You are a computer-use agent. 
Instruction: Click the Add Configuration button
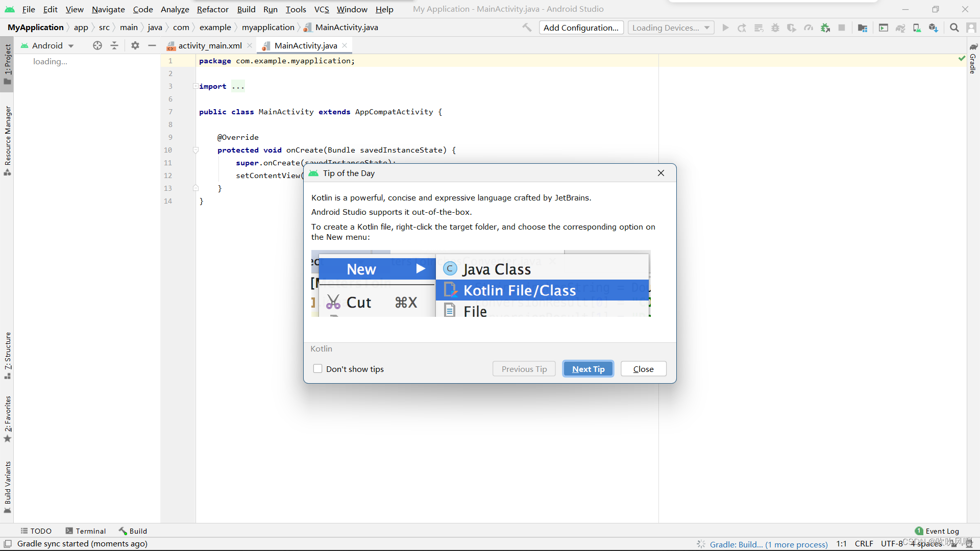tap(581, 28)
